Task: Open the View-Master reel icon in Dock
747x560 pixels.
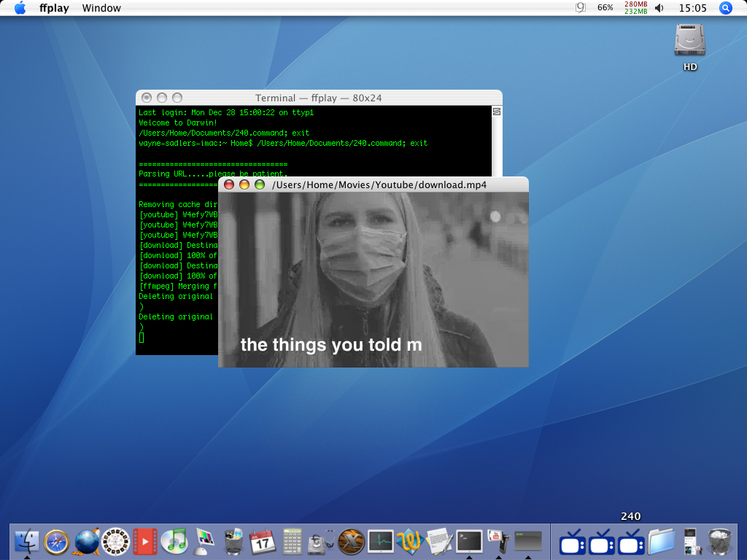Action: pyautogui.click(x=116, y=542)
